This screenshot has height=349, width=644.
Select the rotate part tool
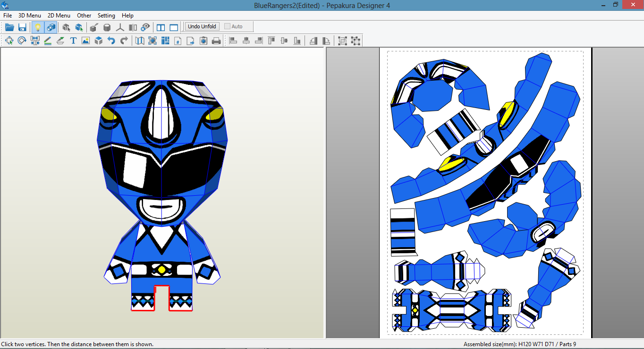coord(22,41)
